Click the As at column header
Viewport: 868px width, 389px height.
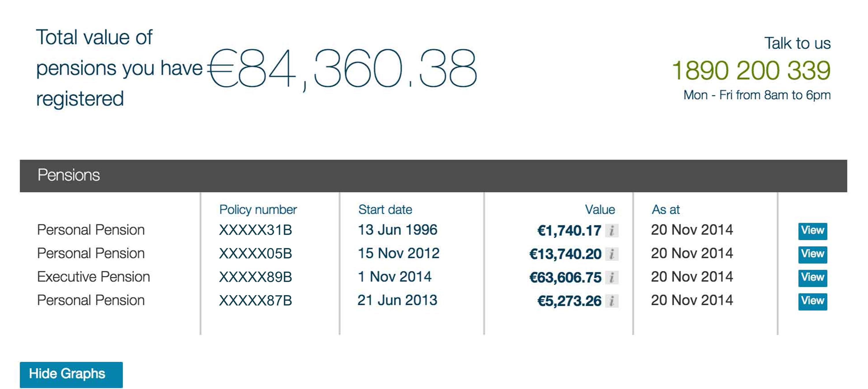pyautogui.click(x=665, y=209)
